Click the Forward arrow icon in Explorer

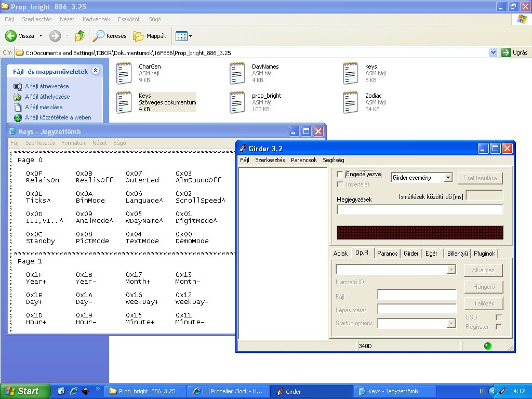click(55, 36)
